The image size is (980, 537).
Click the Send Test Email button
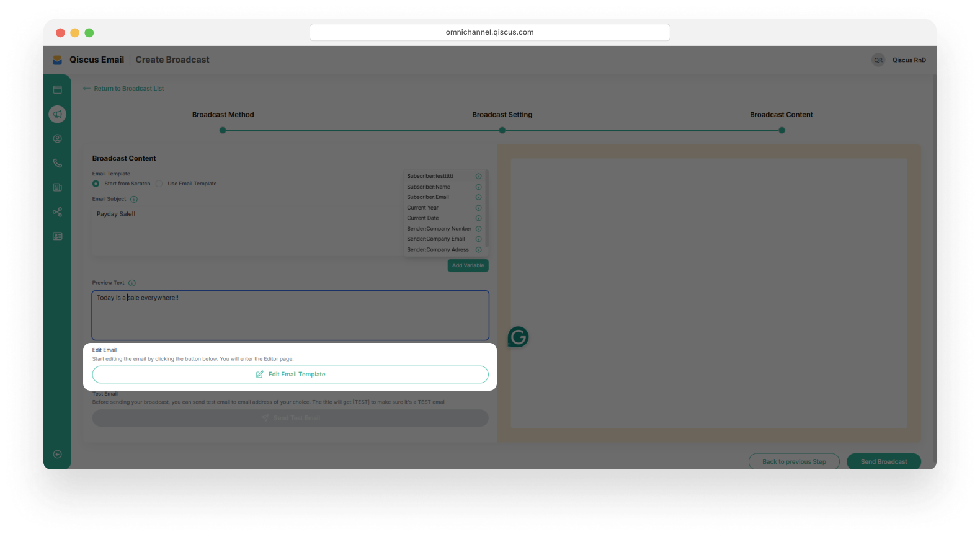coord(290,418)
